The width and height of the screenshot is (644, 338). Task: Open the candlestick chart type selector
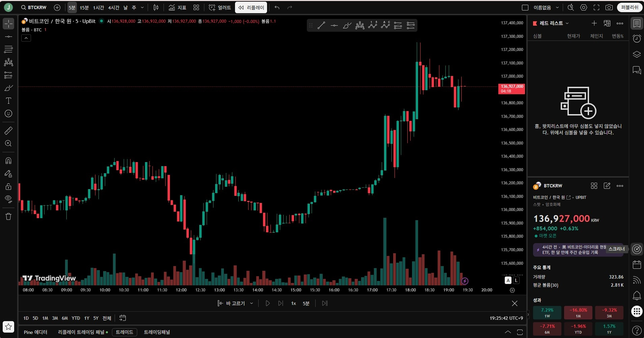tap(156, 7)
